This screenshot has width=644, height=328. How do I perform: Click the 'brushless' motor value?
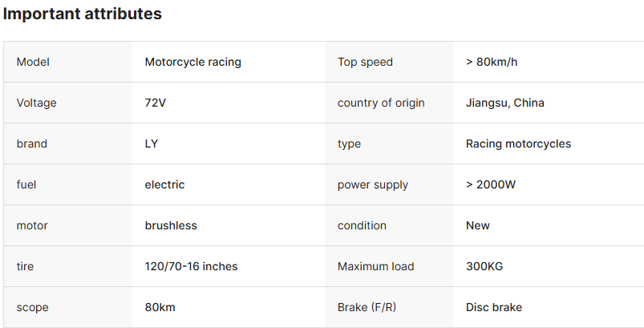[x=170, y=225]
